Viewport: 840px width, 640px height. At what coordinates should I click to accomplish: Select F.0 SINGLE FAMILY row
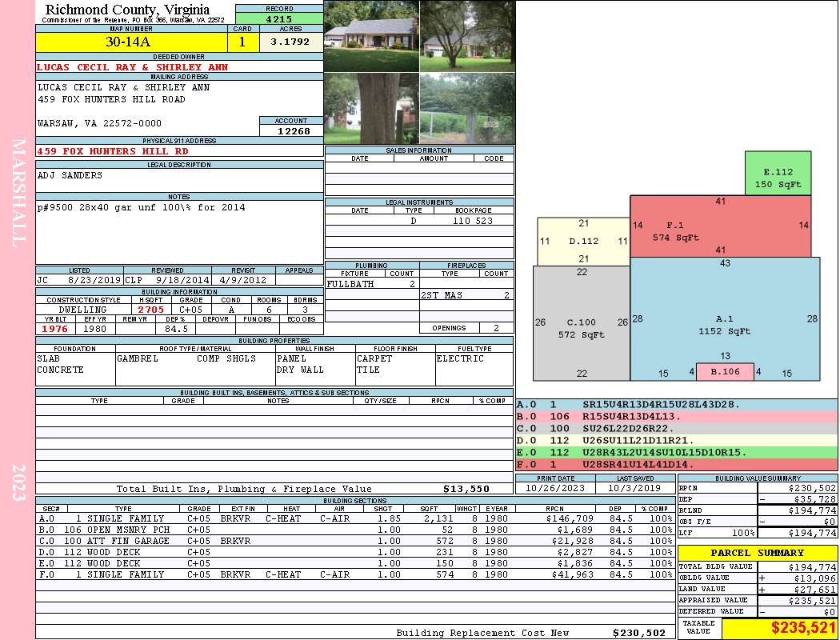pos(355,574)
